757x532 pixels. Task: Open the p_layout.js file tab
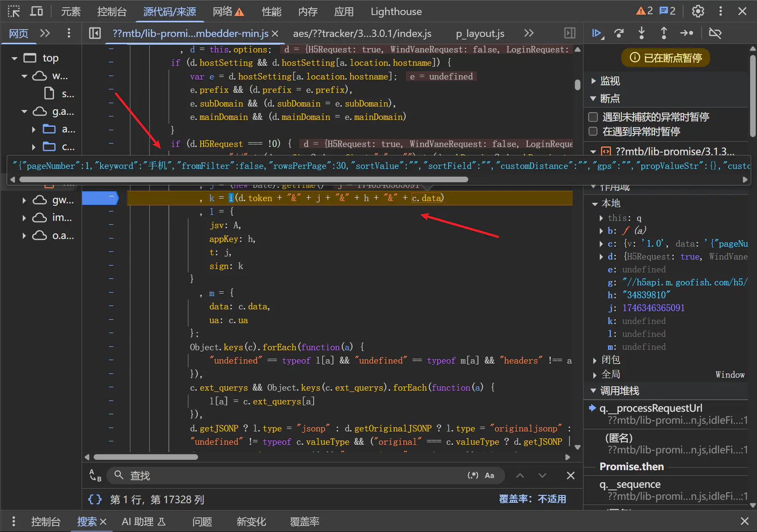point(480,34)
